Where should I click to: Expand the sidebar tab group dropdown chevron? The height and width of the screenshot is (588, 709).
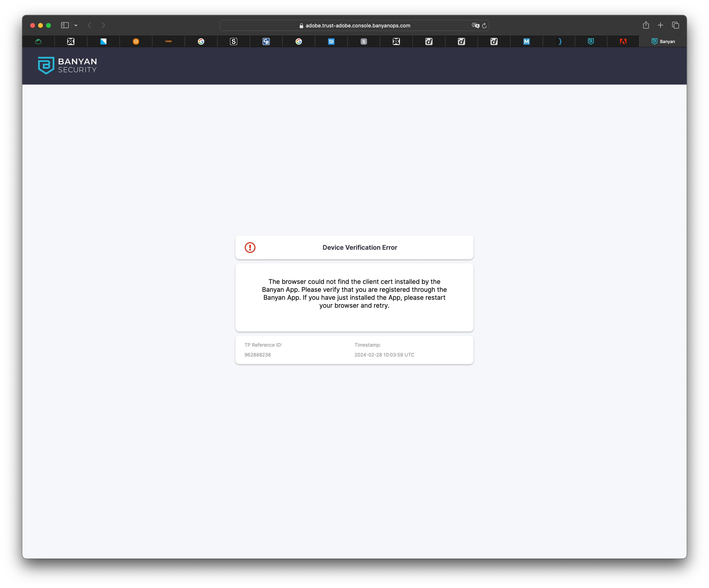pos(76,25)
